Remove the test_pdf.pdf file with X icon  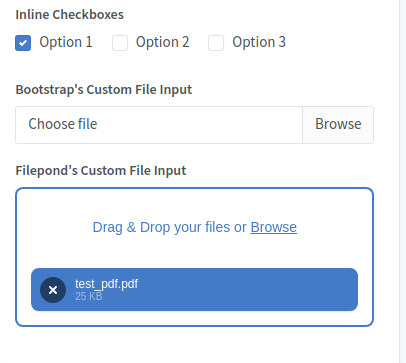[53, 290]
